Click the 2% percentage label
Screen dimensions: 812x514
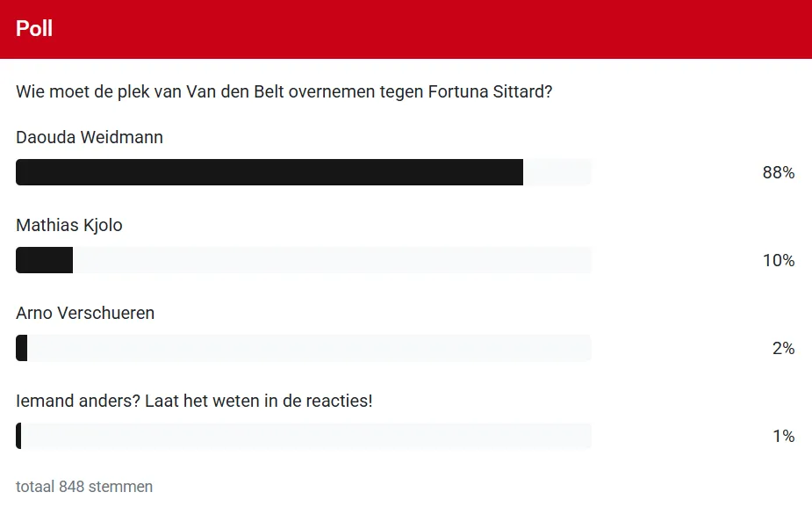pyautogui.click(x=782, y=348)
